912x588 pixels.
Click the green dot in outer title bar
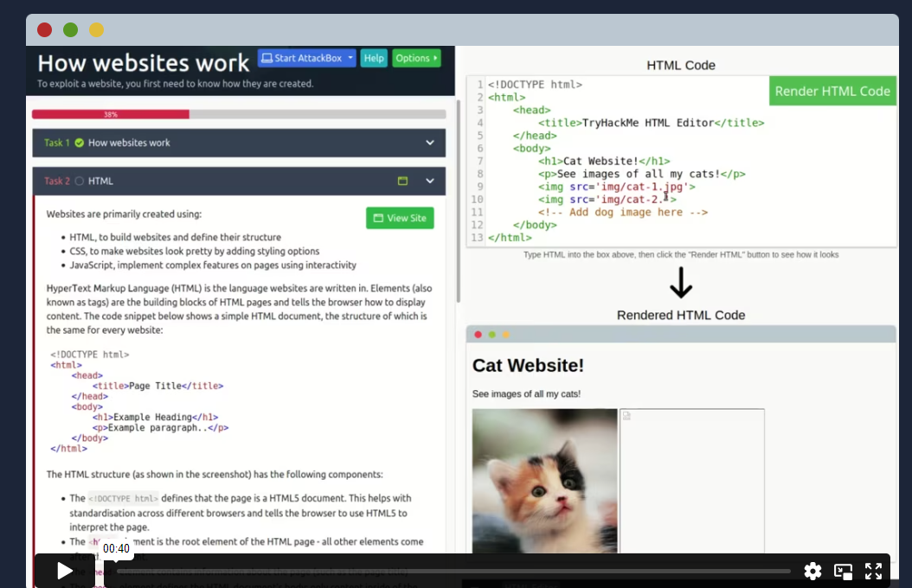70,29
